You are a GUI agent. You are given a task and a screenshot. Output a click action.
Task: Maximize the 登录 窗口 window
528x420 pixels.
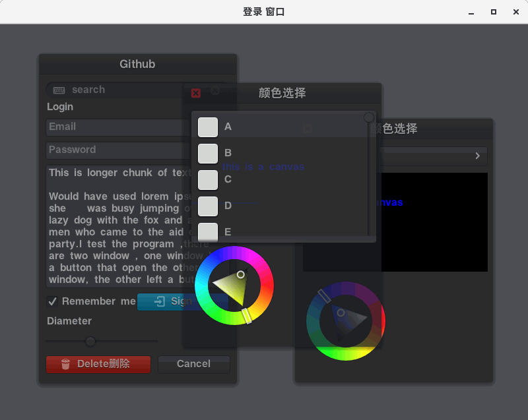(493, 12)
